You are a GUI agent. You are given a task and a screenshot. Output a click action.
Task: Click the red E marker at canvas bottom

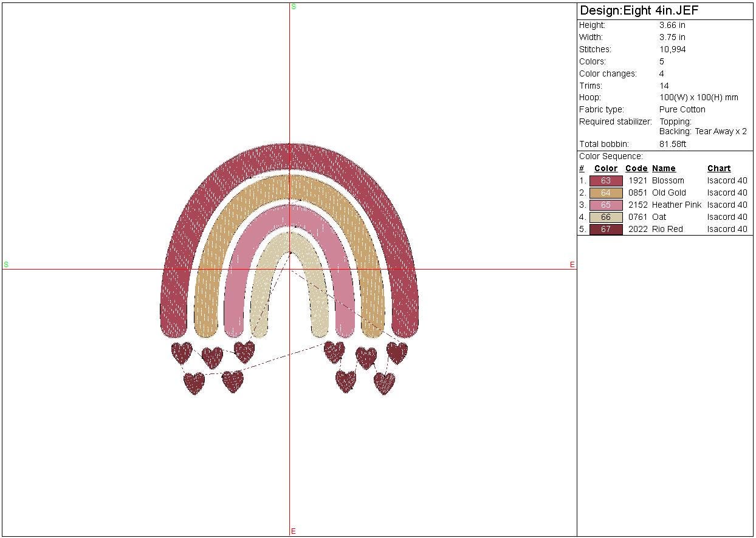(294, 531)
